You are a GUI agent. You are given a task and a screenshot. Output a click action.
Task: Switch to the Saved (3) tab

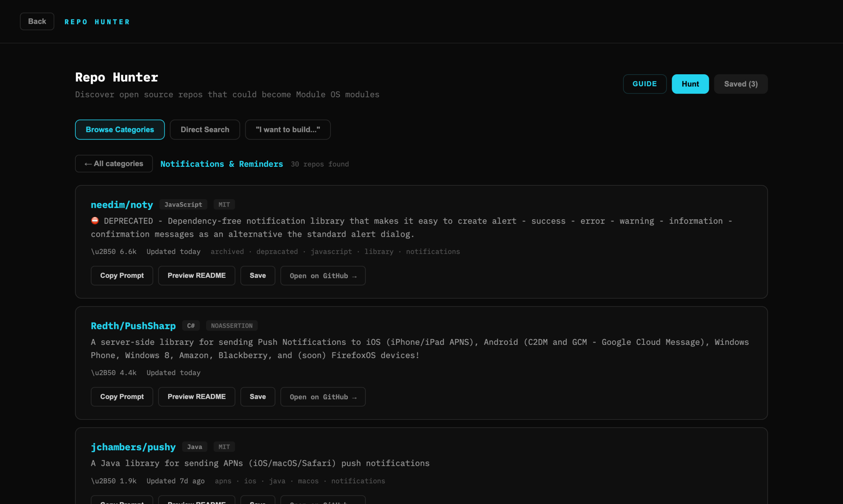point(740,84)
